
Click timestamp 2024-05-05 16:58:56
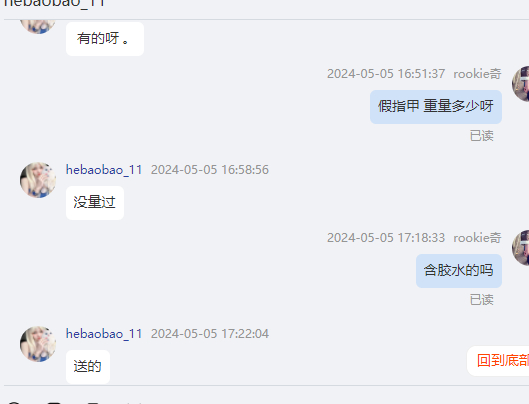coord(210,170)
